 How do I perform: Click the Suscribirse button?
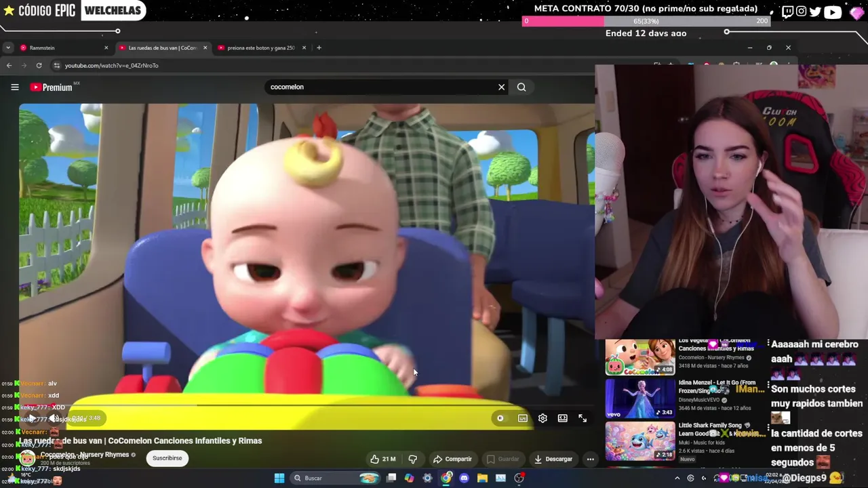pos(167,458)
